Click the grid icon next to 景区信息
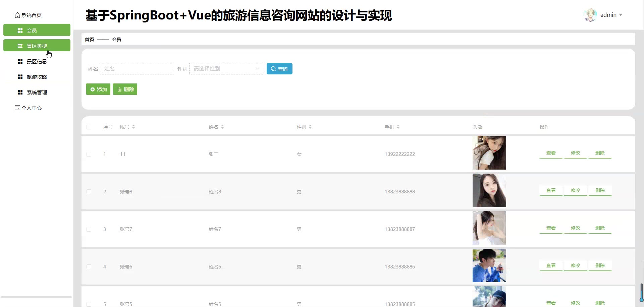644x307 pixels. tap(20, 61)
